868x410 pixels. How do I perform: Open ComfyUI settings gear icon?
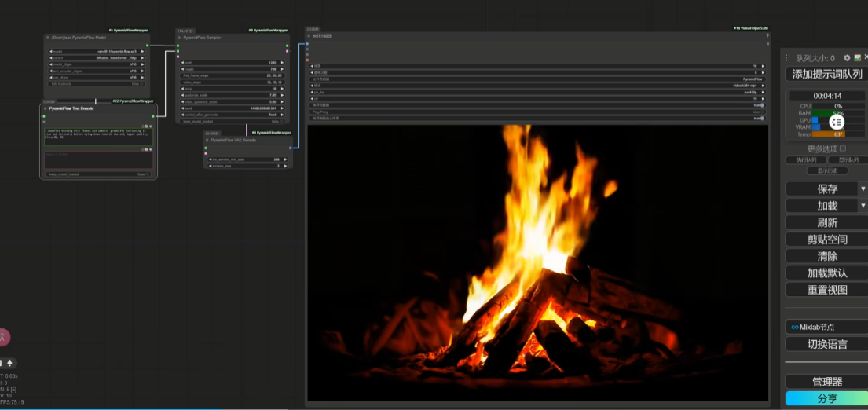(x=847, y=58)
